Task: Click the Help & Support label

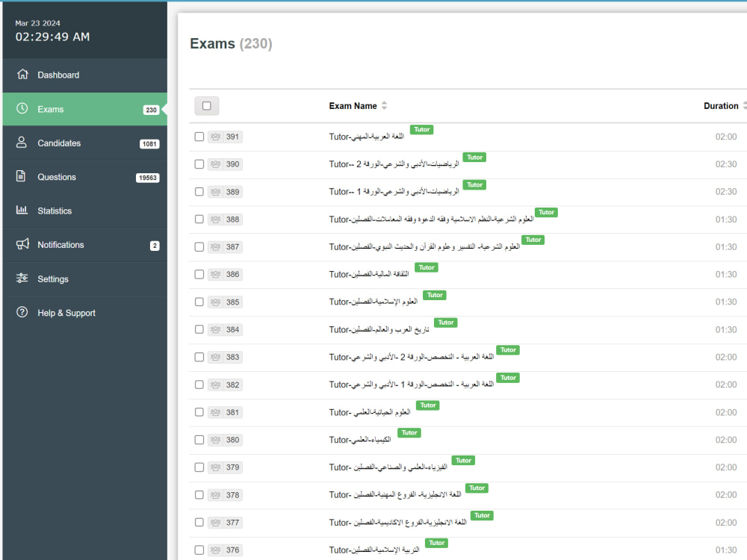Action: click(66, 313)
